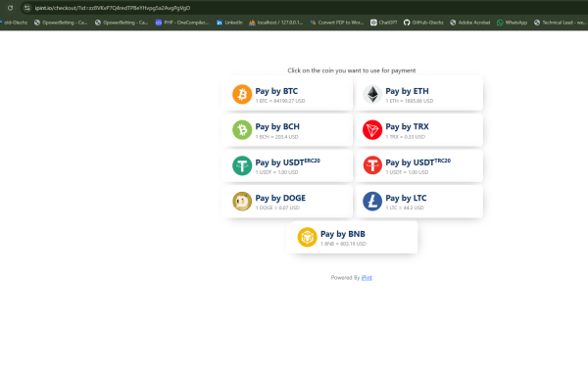Open site information icon in address bar
Image resolution: width=588 pixels, height=369 pixels.
pos(26,8)
